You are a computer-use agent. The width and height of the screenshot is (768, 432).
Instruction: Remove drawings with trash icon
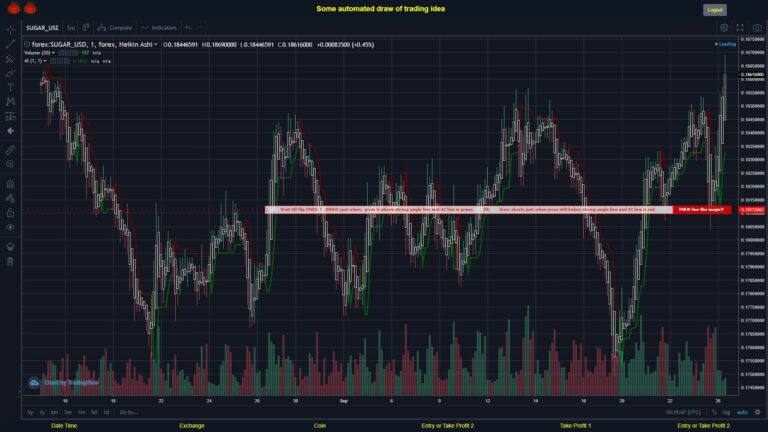[x=10, y=261]
